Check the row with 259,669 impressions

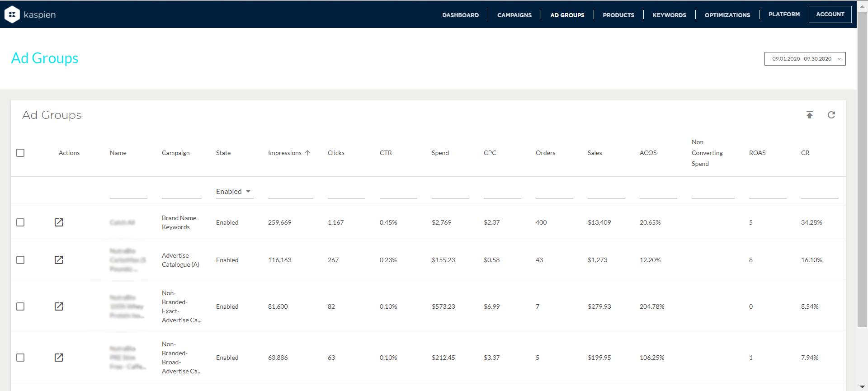[20, 222]
